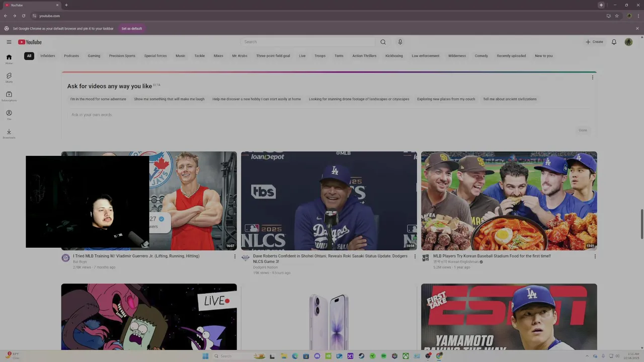The width and height of the screenshot is (644, 362).
Task: Open Spotify from the taskbar
Action: click(383, 356)
